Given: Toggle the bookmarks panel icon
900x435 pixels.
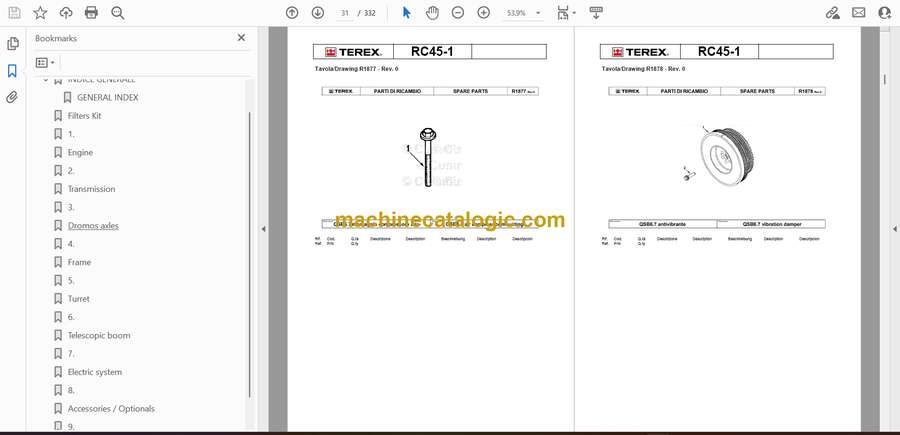Looking at the screenshot, I should (x=12, y=71).
